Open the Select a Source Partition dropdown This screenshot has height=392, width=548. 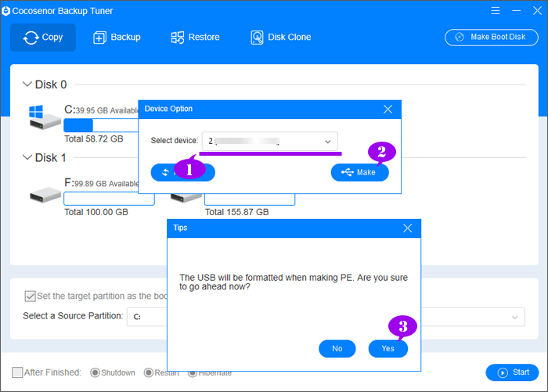[147, 317]
